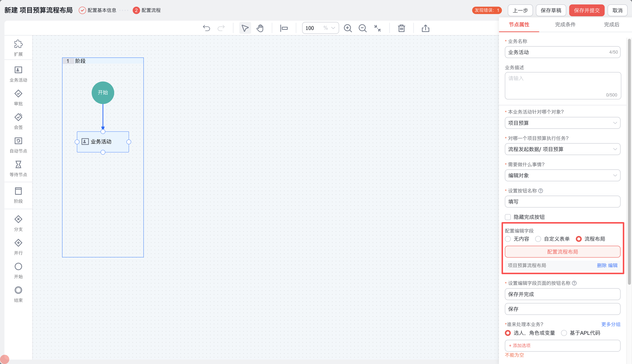
Task: Select the 基于APL代码 radio option
Action: coord(564,333)
